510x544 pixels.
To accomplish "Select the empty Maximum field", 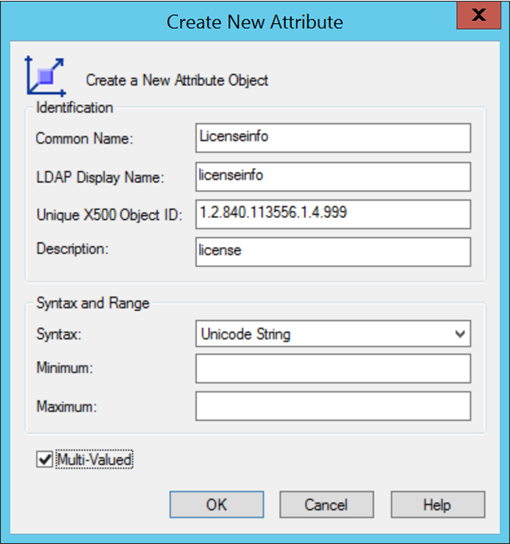I will (x=333, y=406).
